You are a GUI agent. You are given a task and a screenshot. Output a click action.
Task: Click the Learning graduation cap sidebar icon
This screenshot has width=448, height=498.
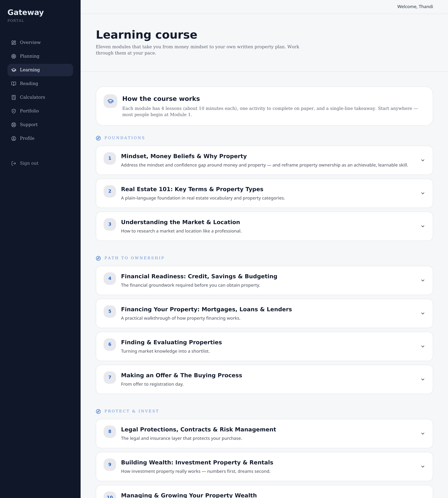coord(14,70)
